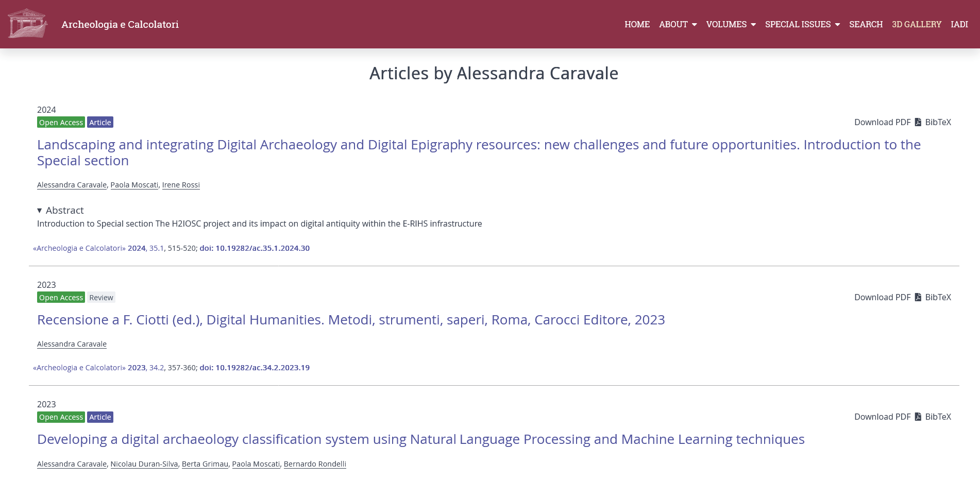Open the Recensione a F. Ciotti review title
980x482 pixels.
tap(351, 320)
